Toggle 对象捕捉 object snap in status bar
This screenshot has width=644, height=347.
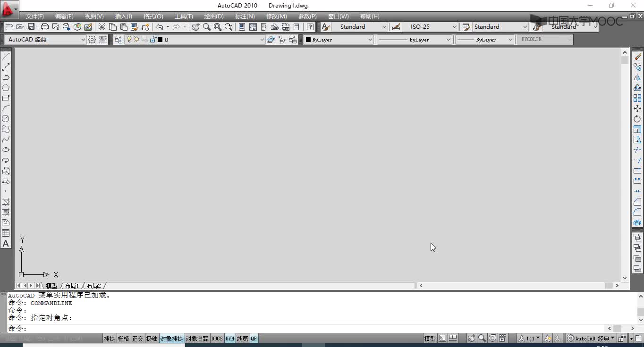pos(171,339)
